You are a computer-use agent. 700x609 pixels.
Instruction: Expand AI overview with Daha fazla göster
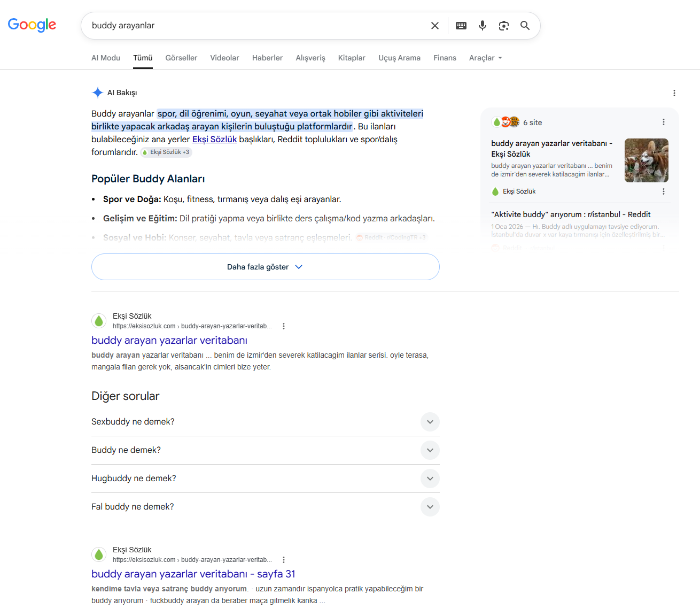point(266,267)
